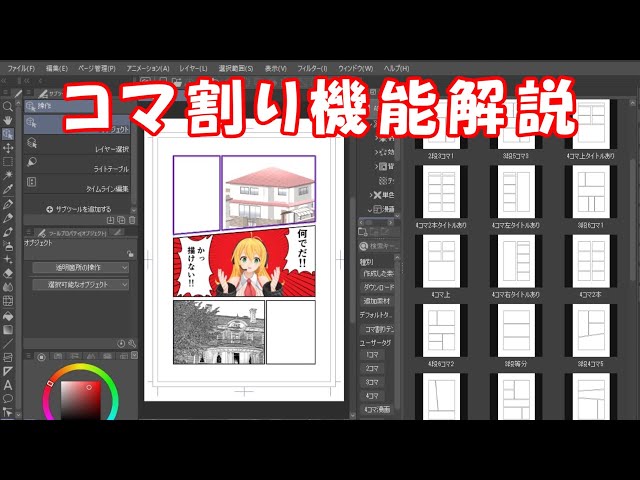Select the Fill bucket tool
640x480 pixels.
7,316
